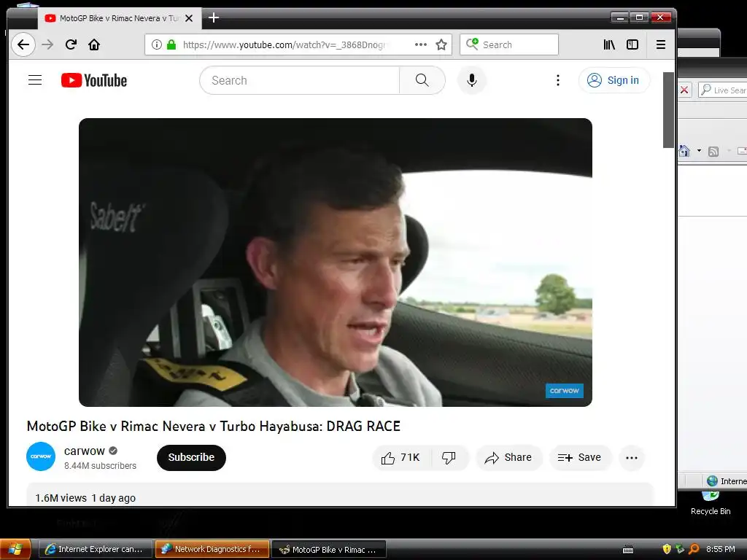Sign in to YouTube
This screenshot has height=560, width=747.
point(614,80)
